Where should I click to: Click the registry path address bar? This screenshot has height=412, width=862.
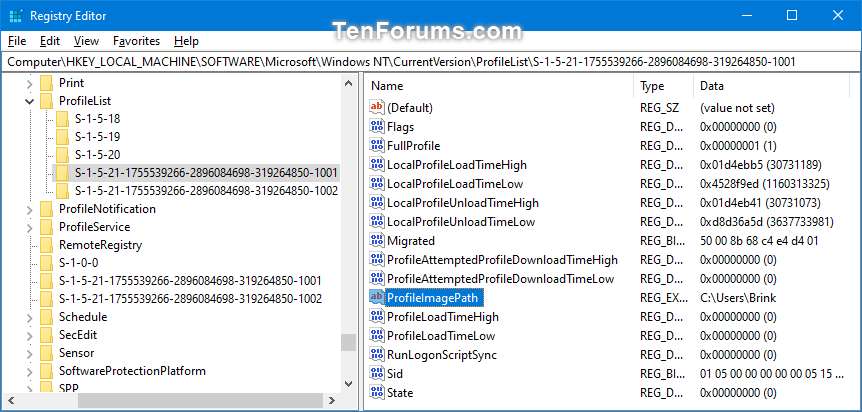pos(431,62)
